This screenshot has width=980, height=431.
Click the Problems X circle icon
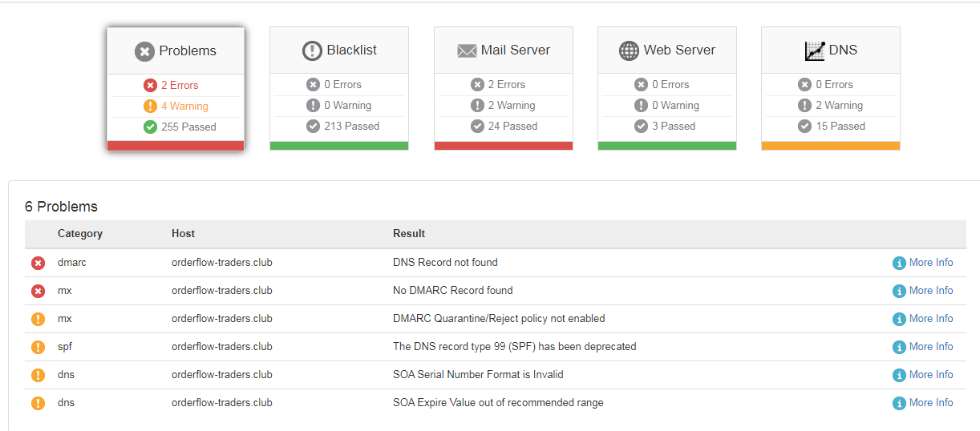144,51
